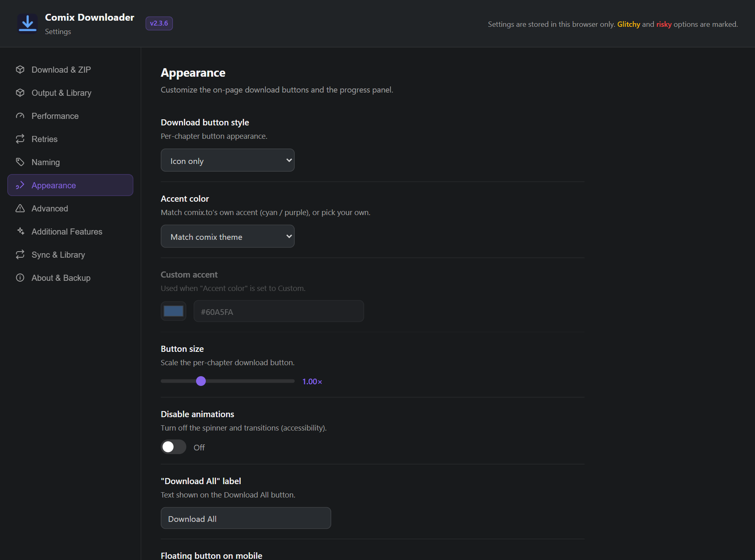Click the Floating button on mobile heading
The image size is (755, 560).
(211, 555)
